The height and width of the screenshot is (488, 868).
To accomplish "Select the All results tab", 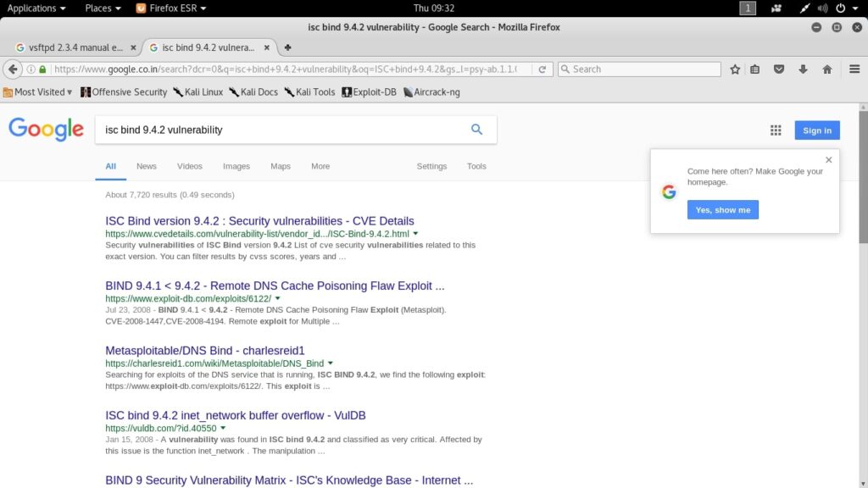I will (x=111, y=166).
